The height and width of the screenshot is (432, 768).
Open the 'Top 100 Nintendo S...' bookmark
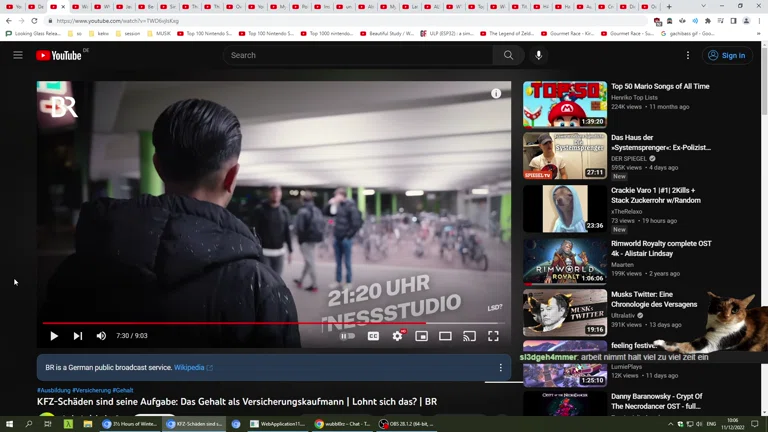tap(209, 33)
